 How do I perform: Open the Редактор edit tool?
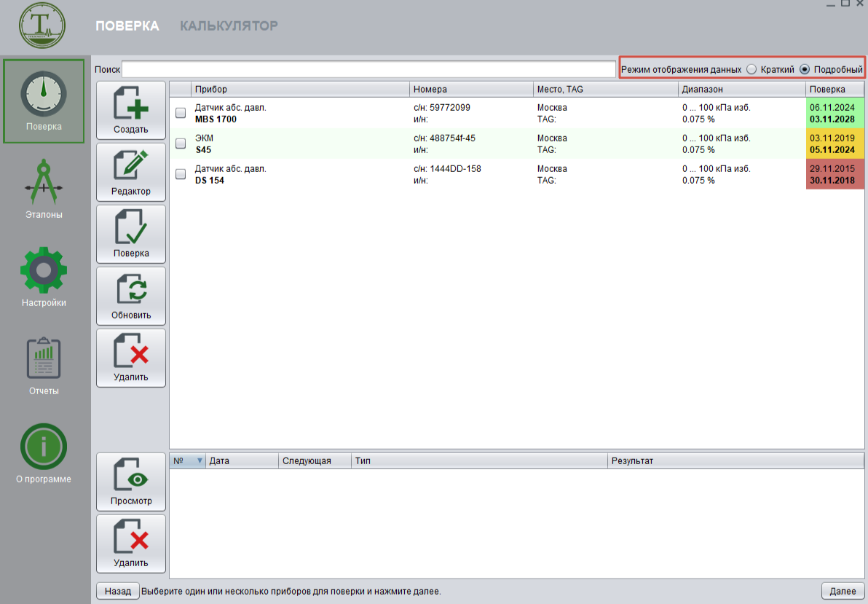[131, 173]
